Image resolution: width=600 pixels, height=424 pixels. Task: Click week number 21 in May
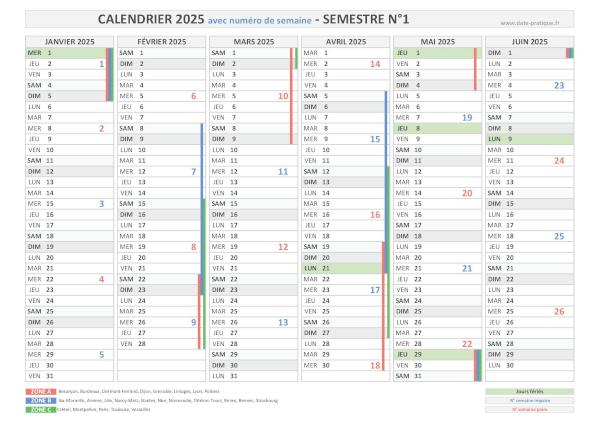pyautogui.click(x=467, y=269)
